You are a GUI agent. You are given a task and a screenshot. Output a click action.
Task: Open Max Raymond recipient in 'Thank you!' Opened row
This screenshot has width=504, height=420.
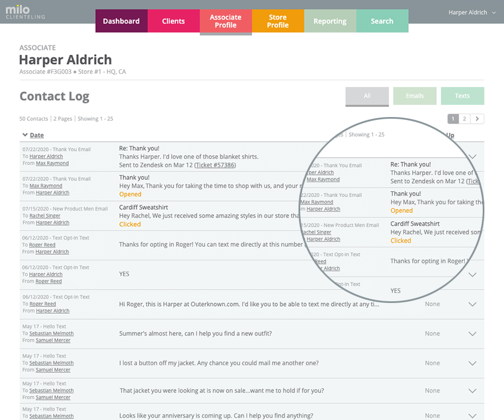coord(46,186)
